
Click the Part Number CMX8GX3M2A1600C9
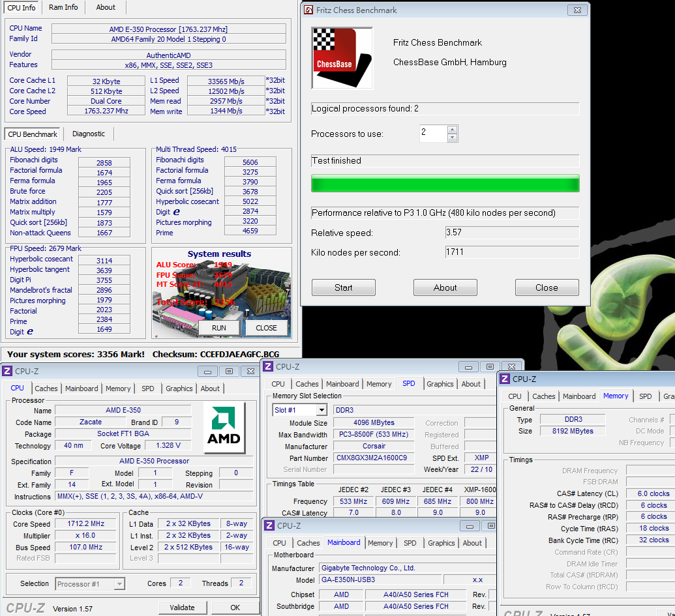tap(374, 458)
